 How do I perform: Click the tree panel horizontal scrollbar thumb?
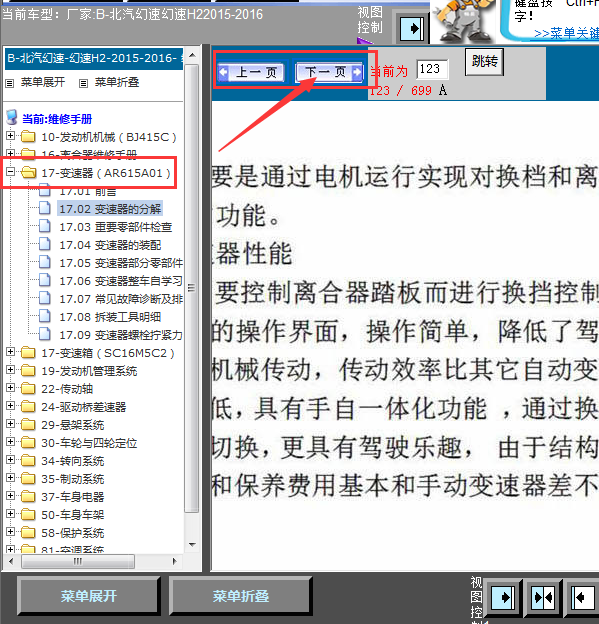78,561
